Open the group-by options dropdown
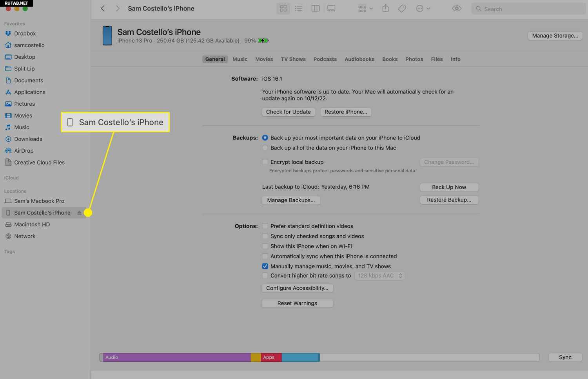Image resolution: width=588 pixels, height=379 pixels. click(365, 8)
